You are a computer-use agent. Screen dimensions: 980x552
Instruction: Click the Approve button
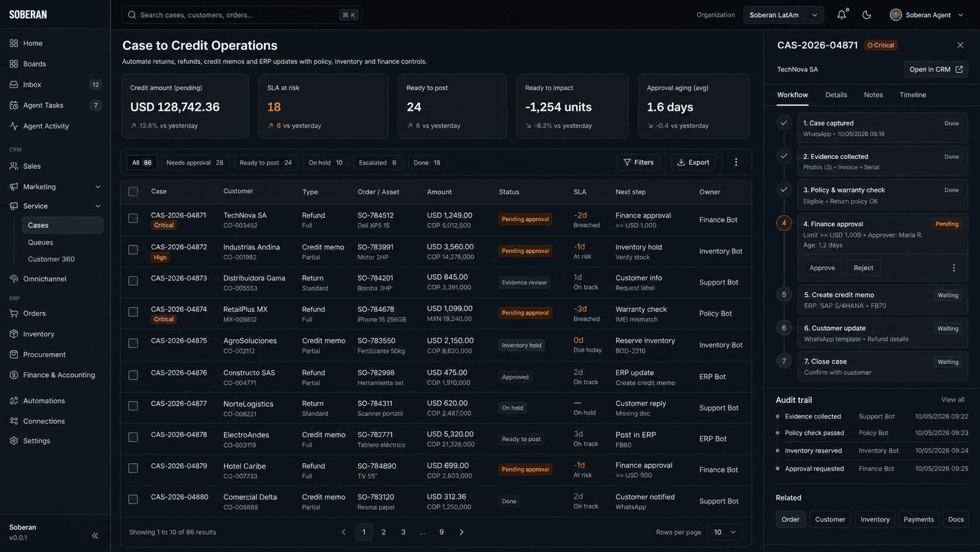tap(822, 268)
